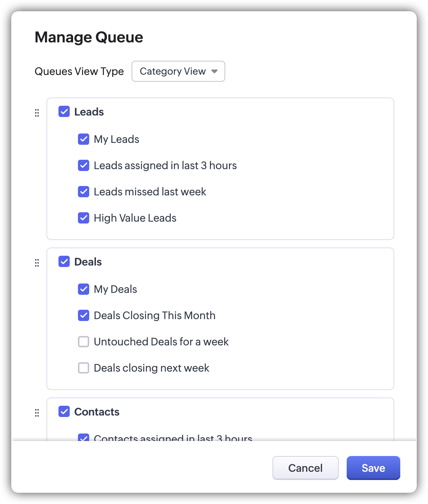Uncheck Deals Closing This Month
The image size is (428, 504).
(84, 315)
